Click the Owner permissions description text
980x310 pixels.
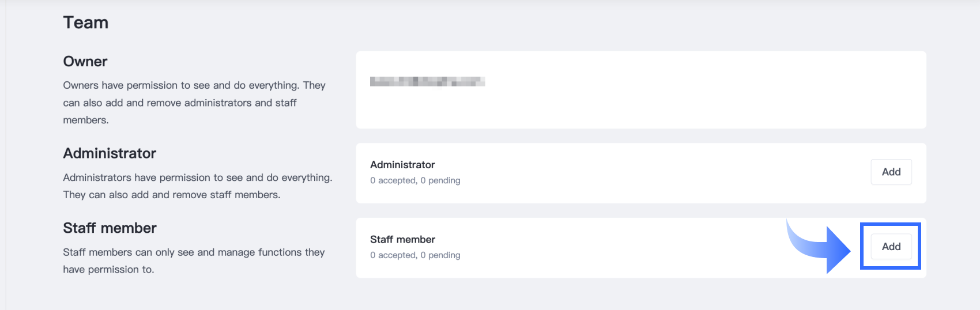point(194,103)
